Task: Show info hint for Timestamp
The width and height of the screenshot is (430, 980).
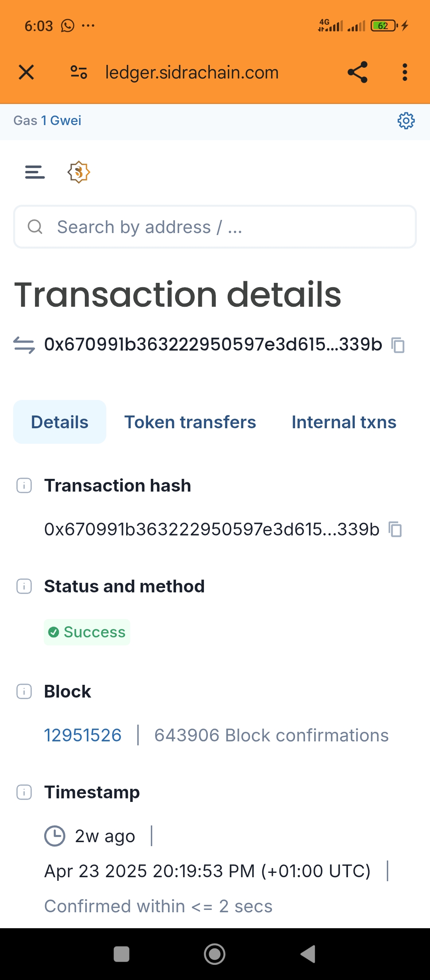Action: 24,792
